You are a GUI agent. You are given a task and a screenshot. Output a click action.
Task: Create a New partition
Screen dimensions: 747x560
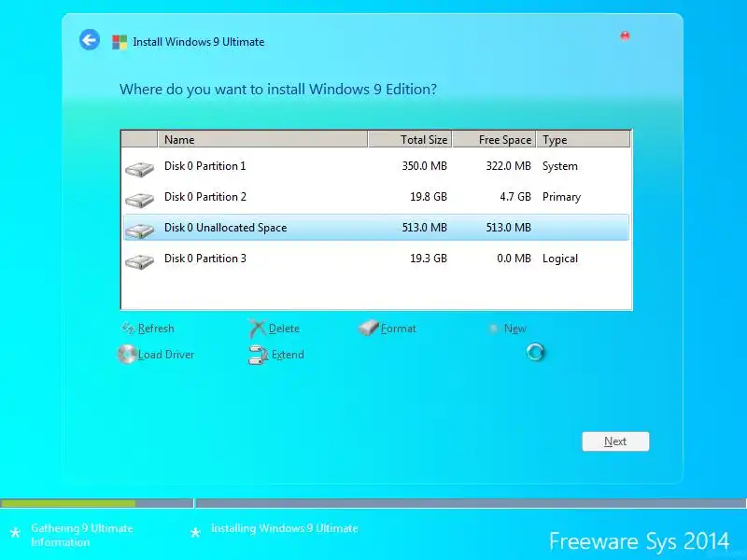[x=515, y=329]
